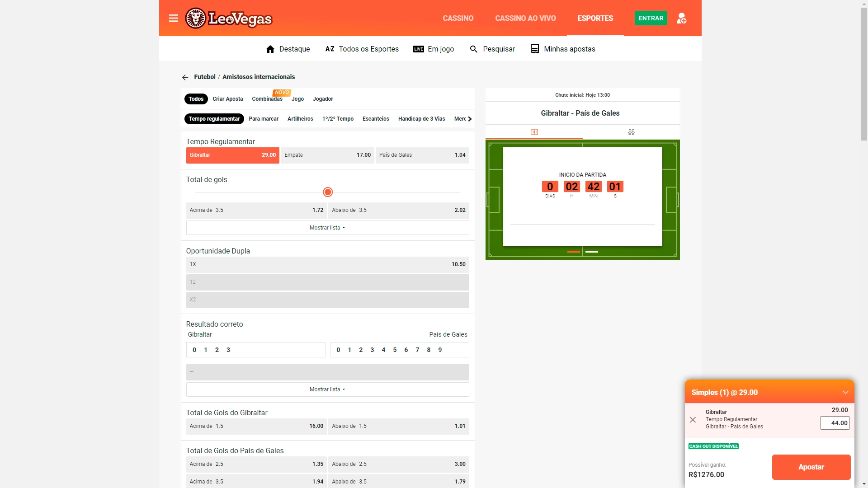The image size is (868, 488).
Task: Select 1º/2º Tempo market tab
Action: tap(338, 119)
